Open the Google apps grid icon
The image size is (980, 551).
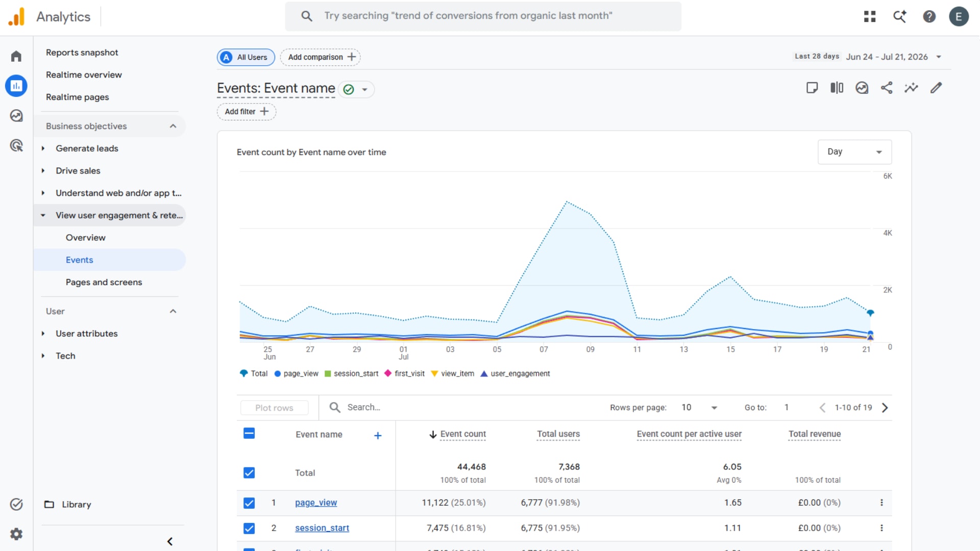coord(870,16)
